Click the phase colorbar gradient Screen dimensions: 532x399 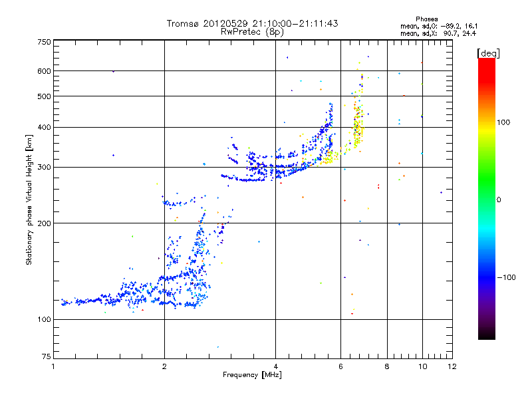point(487,198)
